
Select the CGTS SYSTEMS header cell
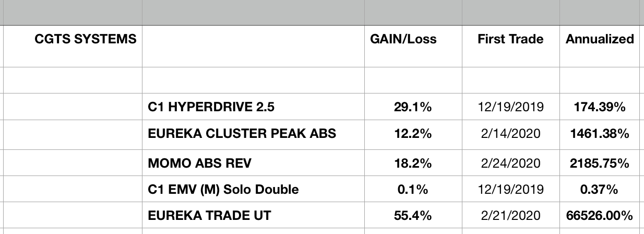point(86,39)
